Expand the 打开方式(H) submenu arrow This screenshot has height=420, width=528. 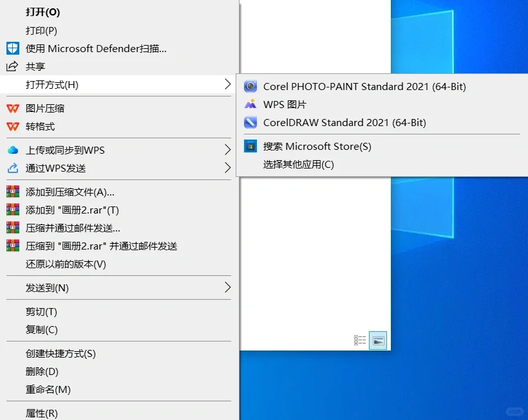228,84
